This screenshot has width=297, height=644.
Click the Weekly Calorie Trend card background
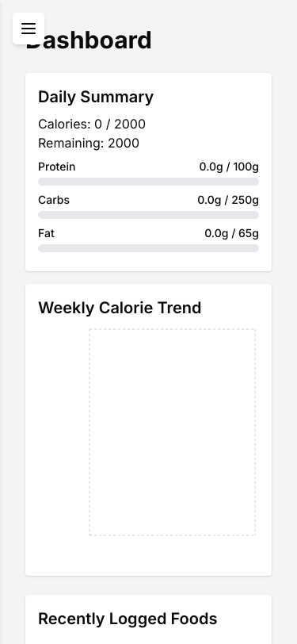149,430
